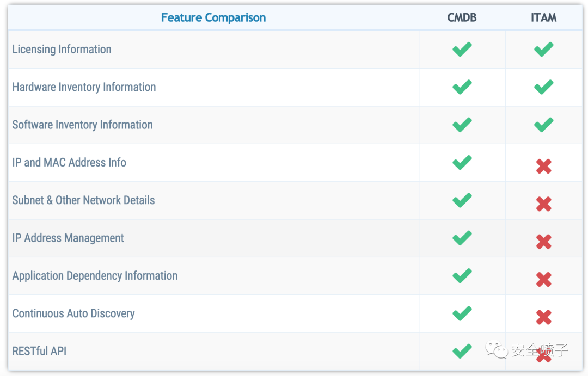This screenshot has width=588, height=376.
Task: Click the ITAM checkmark for Licensing Information
Action: pyautogui.click(x=543, y=50)
